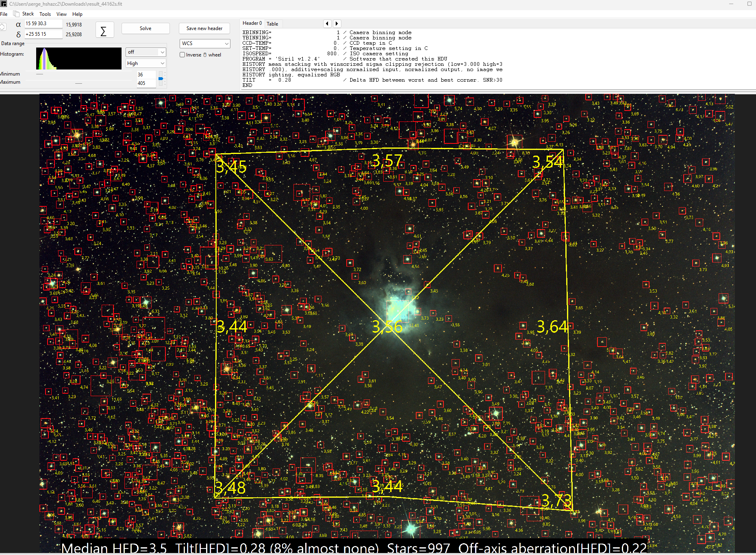Click the XBINNING header line
The height and width of the screenshot is (555, 756).
coord(327,33)
